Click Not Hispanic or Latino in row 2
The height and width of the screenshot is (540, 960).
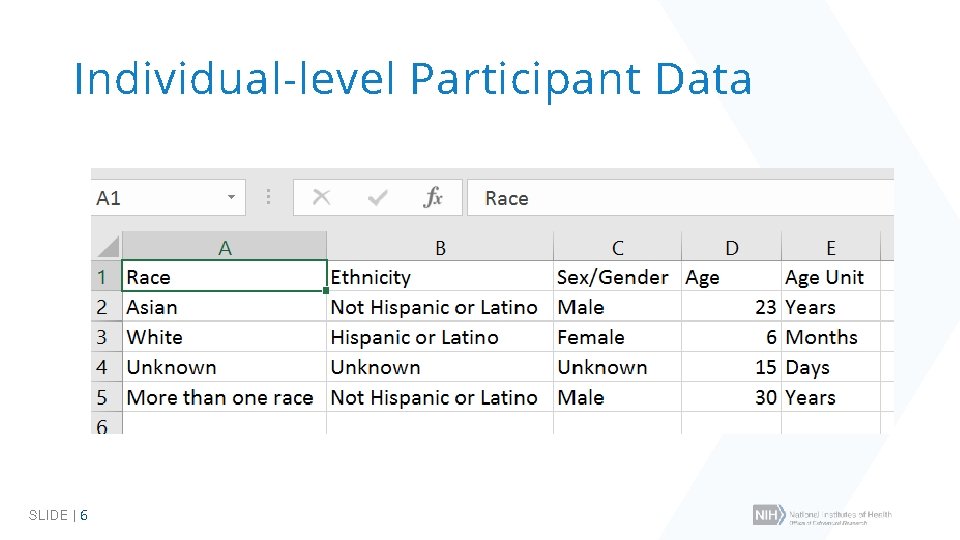[440, 307]
